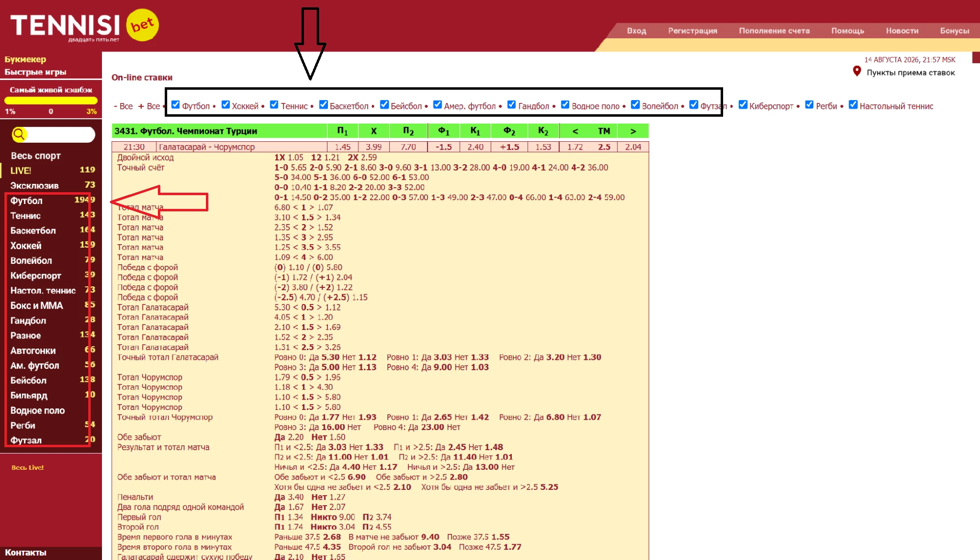Screen dimensions: 980x560
Task: Click the yellow search magnifier icon
Action: tap(19, 134)
